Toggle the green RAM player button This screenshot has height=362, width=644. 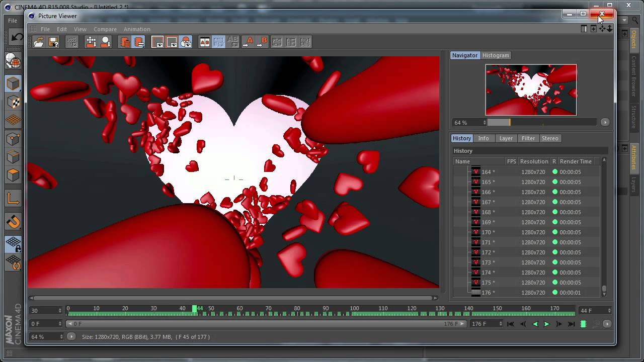coord(583,324)
